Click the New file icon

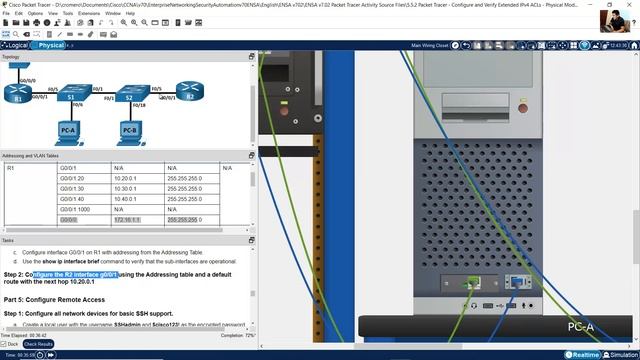point(6,23)
